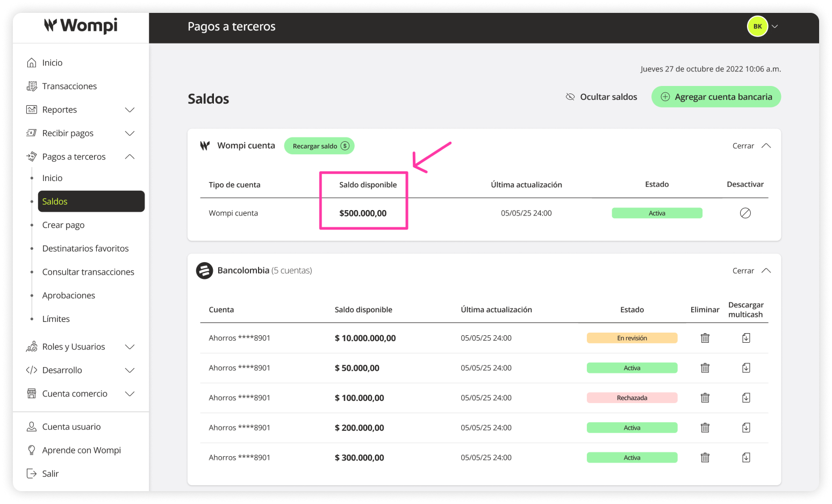
Task: Open Inicio under Pagos a terceros
Action: point(52,178)
